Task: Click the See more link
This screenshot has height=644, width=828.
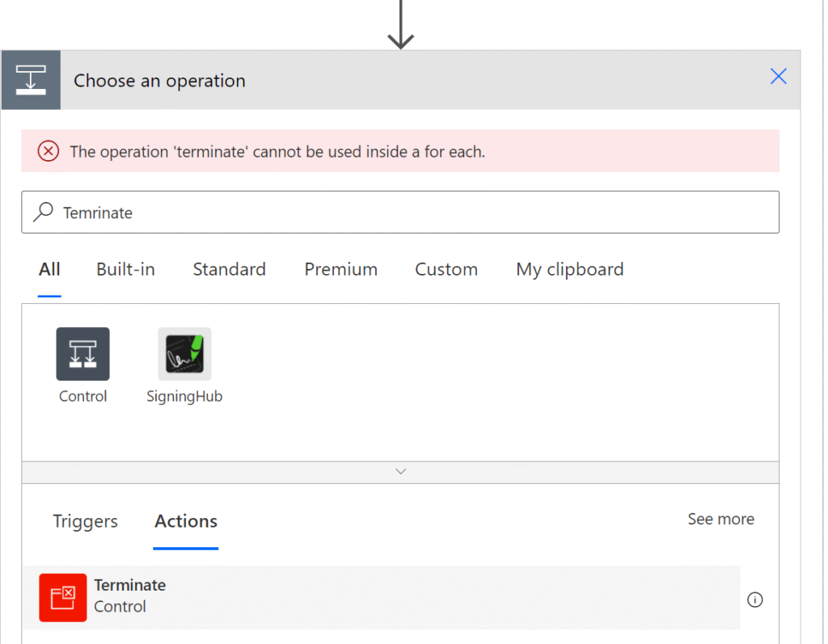Action: click(x=720, y=519)
